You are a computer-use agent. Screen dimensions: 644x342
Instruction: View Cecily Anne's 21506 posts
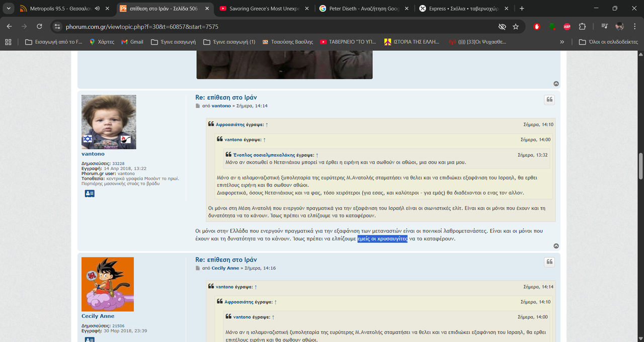pos(118,326)
